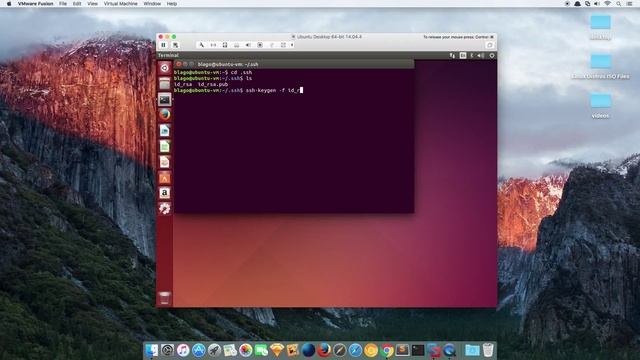Open the Amazon launcher icon
This screenshot has height=360, width=640.
[x=164, y=193]
